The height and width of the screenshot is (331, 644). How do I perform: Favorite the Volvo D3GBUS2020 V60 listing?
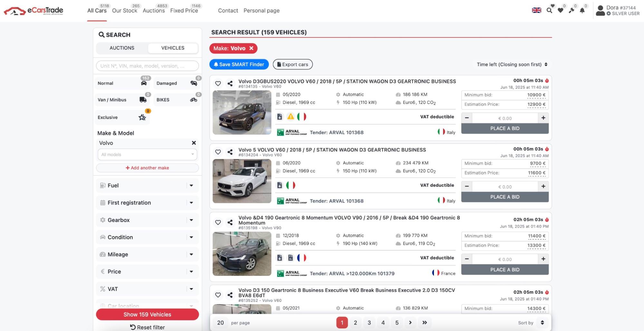coord(218,84)
